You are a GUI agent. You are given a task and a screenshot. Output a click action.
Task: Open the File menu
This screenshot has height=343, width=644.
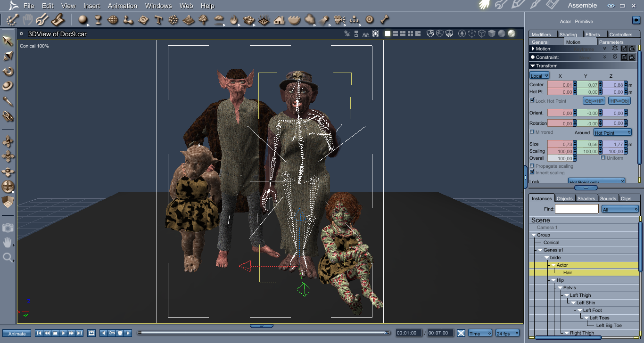tap(28, 6)
